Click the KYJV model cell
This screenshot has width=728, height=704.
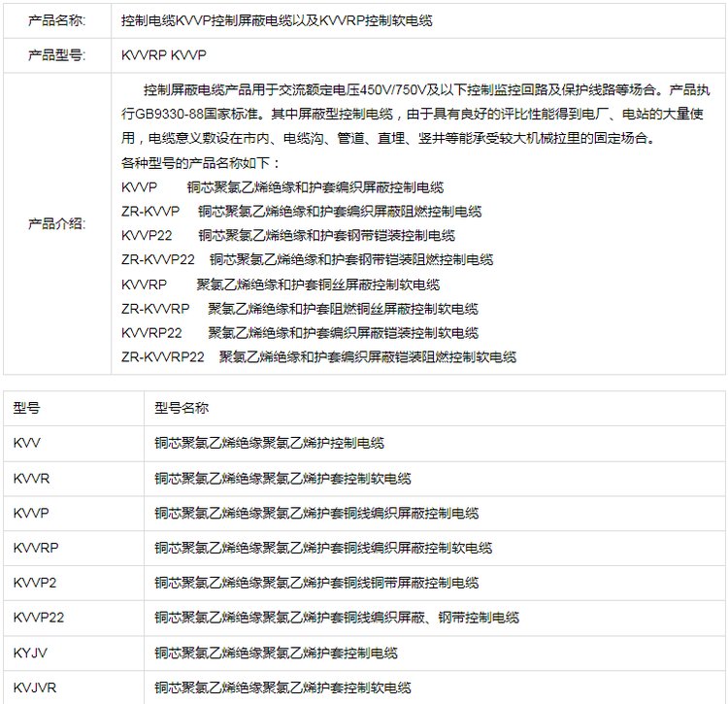point(74,653)
